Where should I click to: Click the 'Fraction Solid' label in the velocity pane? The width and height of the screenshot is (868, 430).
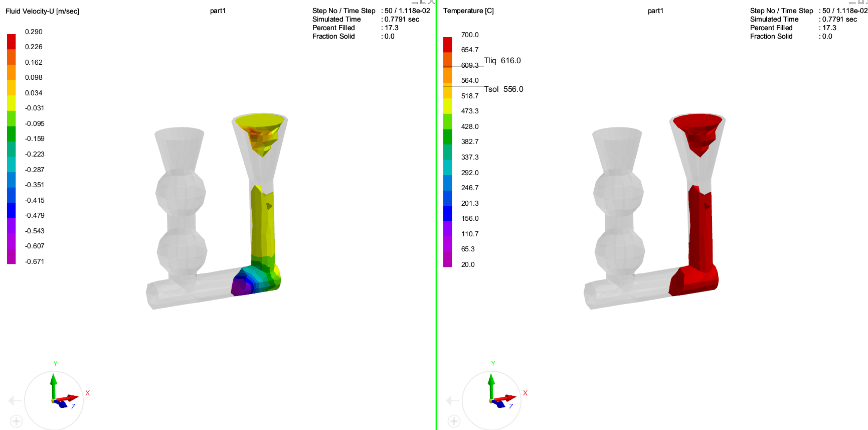coord(333,36)
